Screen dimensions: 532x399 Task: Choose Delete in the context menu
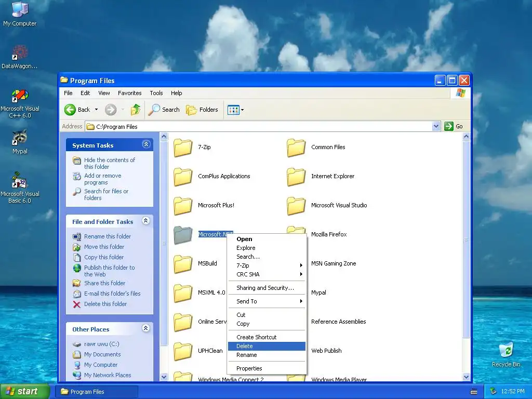tap(267, 346)
